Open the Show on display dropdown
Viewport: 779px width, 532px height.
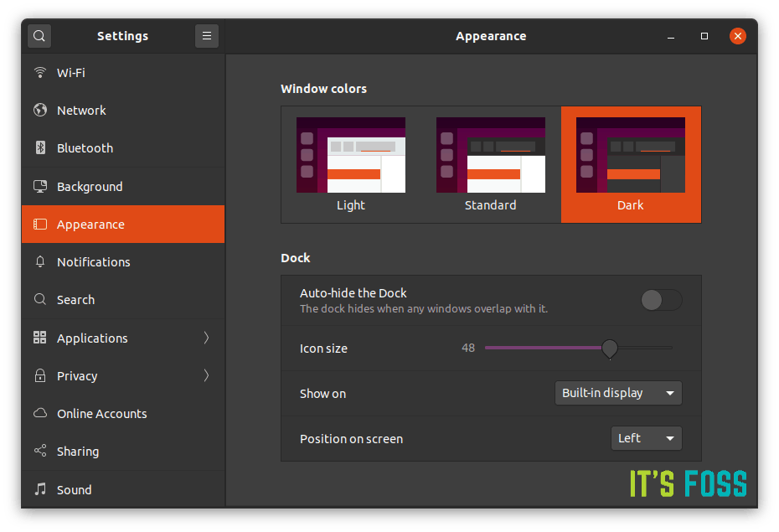617,392
